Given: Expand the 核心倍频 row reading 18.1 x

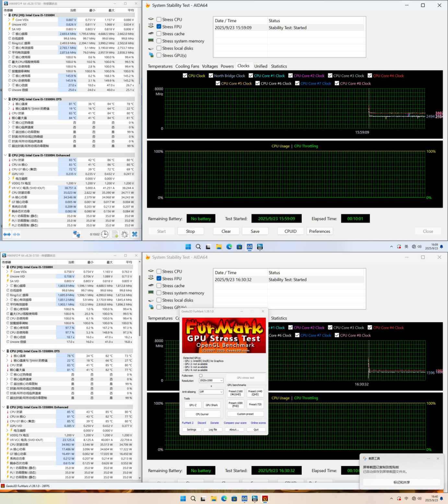Looking at the screenshot, I should click(x=7, y=337).
